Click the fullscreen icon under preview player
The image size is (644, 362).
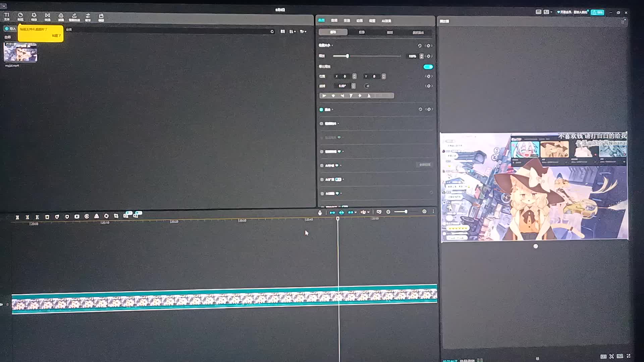click(x=628, y=356)
